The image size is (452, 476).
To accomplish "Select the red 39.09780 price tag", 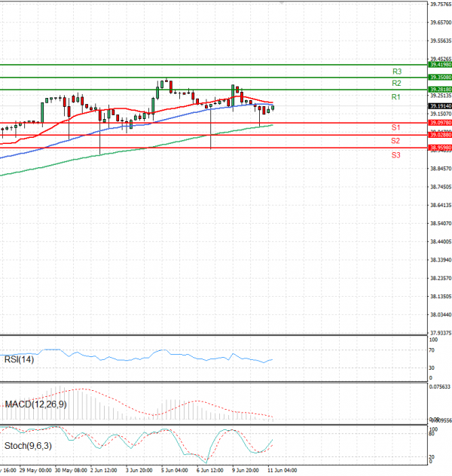I will click(x=440, y=122).
